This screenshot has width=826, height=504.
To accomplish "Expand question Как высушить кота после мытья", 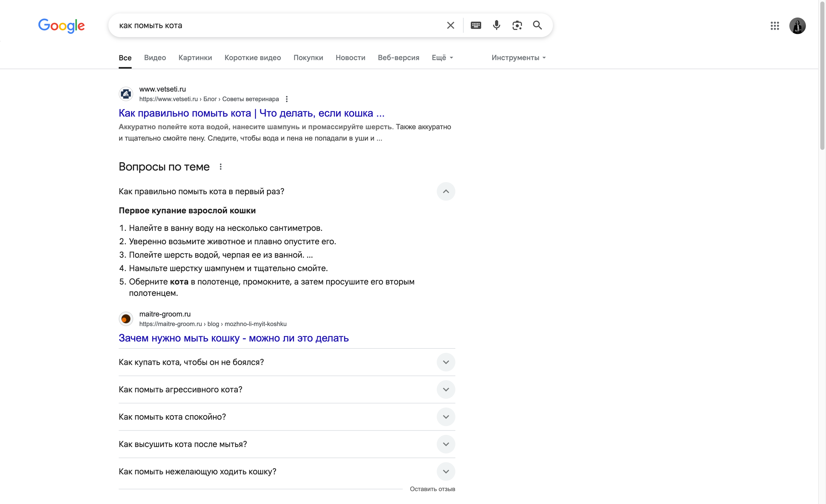I will (x=446, y=444).
